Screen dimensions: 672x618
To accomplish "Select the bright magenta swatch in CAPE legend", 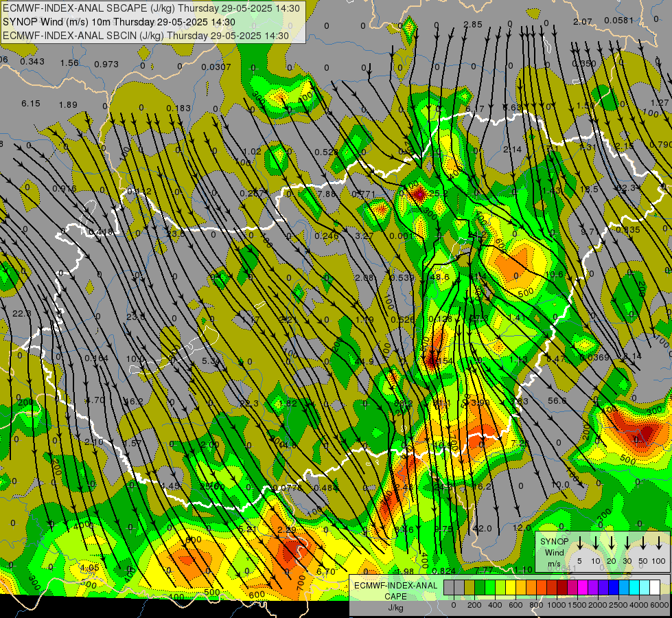I will pos(583,587).
